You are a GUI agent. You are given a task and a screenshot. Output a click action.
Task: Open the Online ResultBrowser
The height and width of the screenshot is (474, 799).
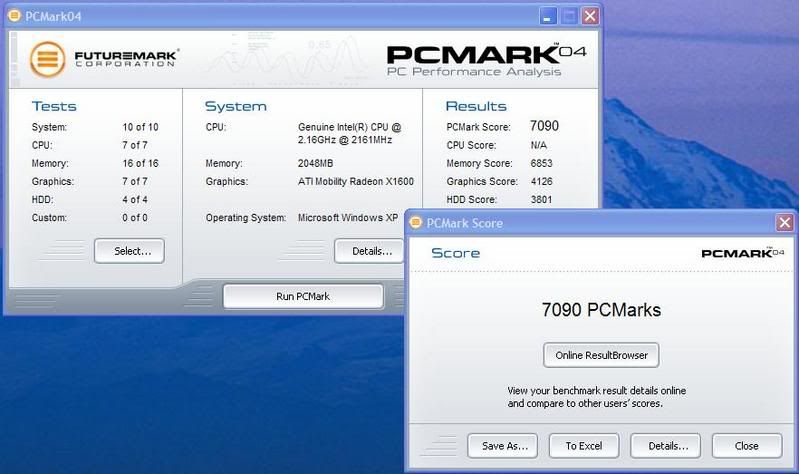(x=601, y=355)
